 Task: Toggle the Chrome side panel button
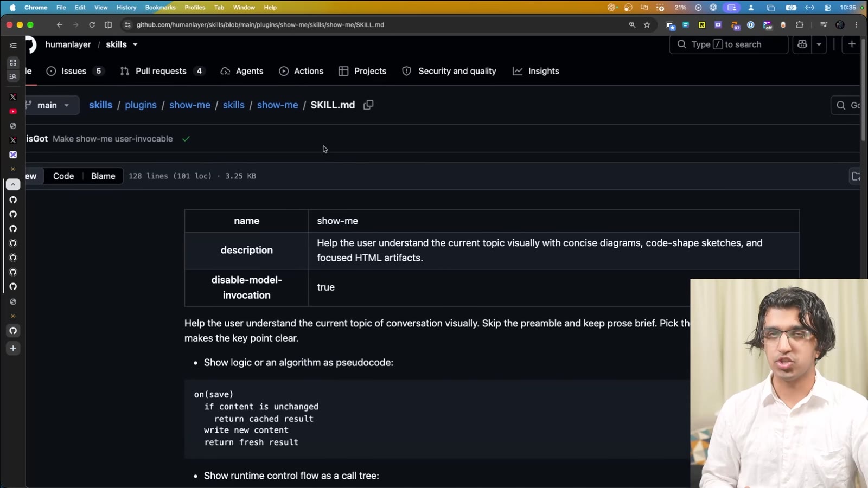[108, 25]
